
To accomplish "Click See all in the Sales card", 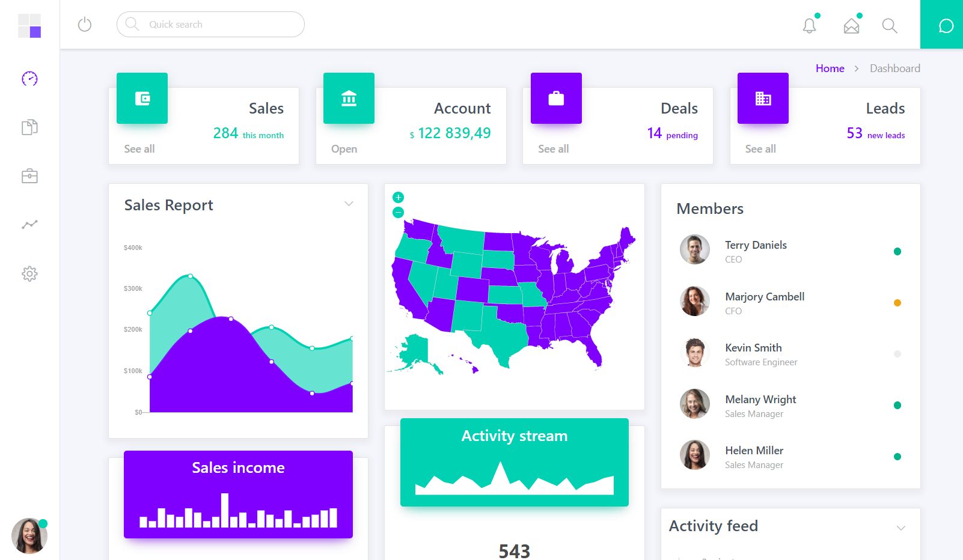I will pyautogui.click(x=139, y=149).
